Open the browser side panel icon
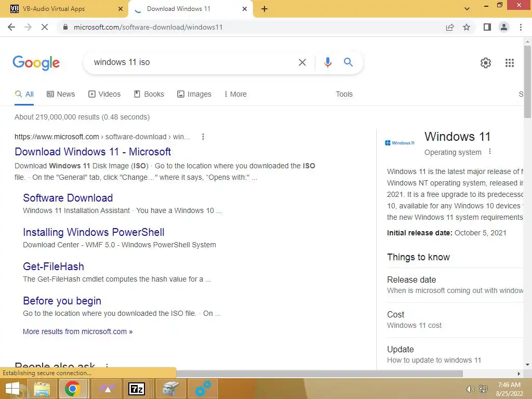 487,27
